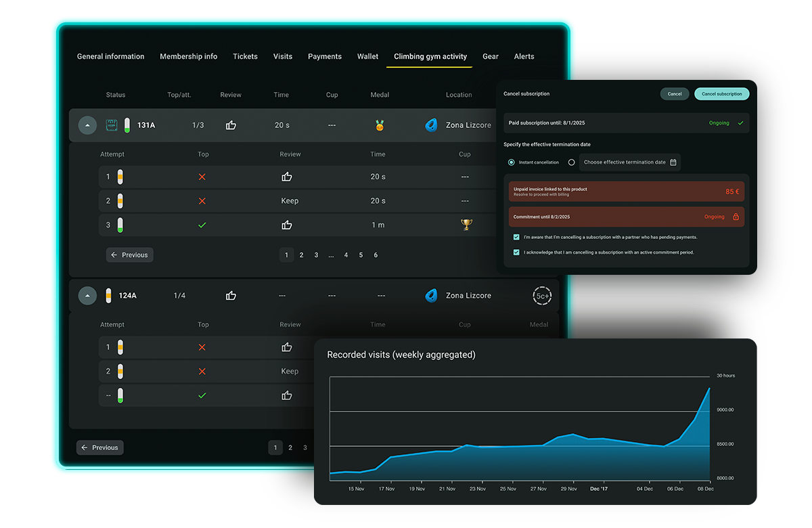
Task: Select the Instant cancellation radio button
Action: (512, 162)
